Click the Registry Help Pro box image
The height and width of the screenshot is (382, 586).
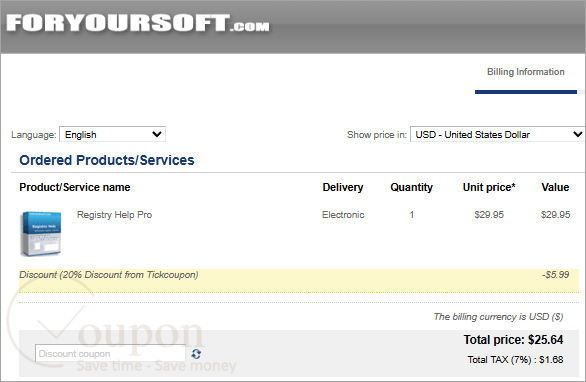pyautogui.click(x=41, y=234)
